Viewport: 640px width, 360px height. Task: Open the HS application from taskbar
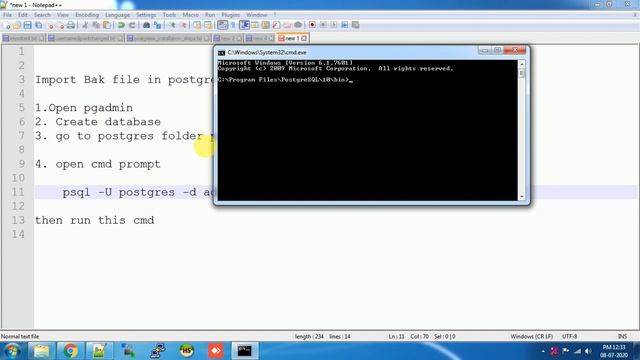click(x=187, y=351)
